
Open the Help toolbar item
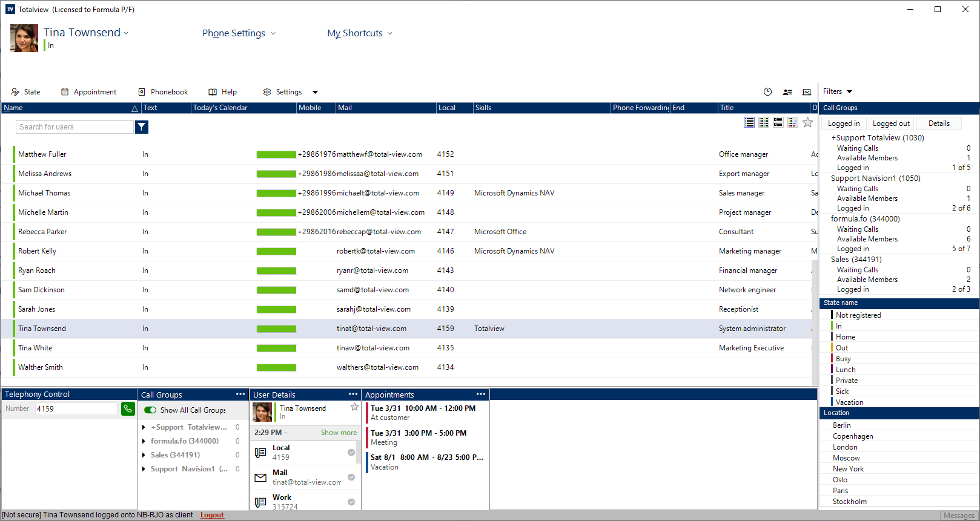[x=222, y=92]
